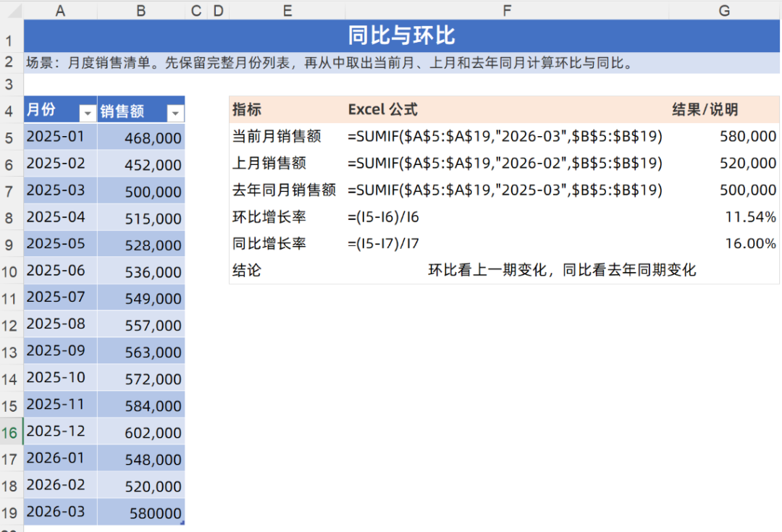
Task: Select column G header
Action: click(x=724, y=10)
